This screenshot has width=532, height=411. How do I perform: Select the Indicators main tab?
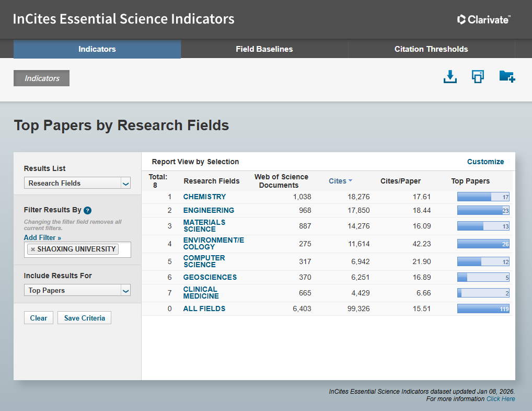coord(97,49)
